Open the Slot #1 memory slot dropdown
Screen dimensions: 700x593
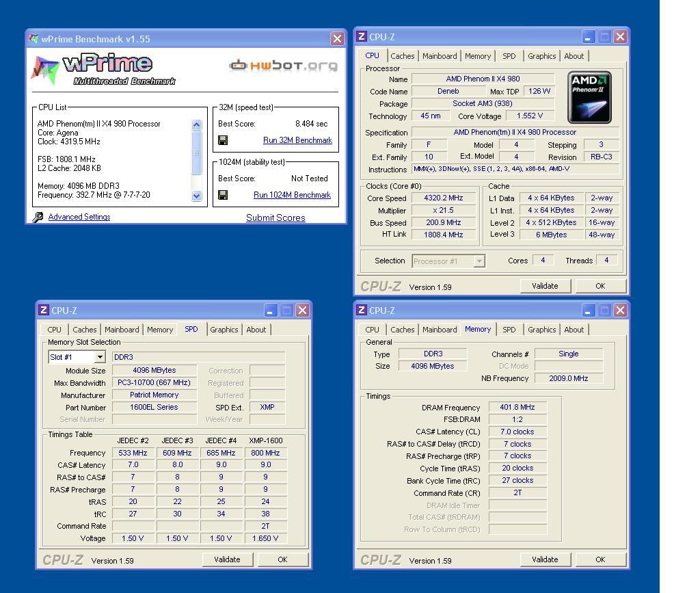point(100,357)
